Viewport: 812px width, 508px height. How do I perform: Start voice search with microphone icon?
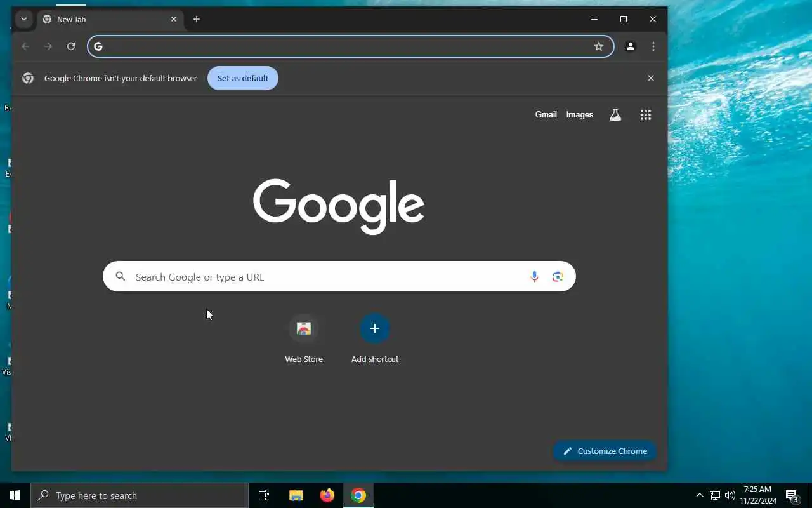click(534, 277)
